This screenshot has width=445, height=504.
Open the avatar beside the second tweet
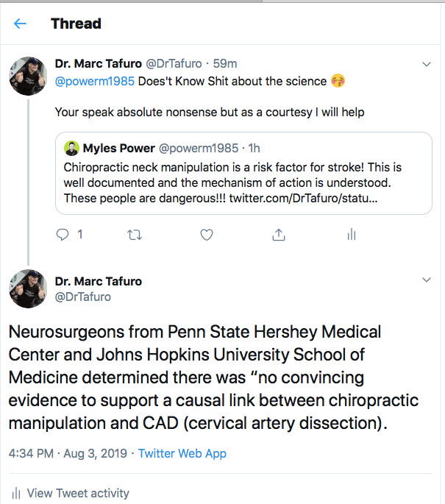click(x=28, y=288)
